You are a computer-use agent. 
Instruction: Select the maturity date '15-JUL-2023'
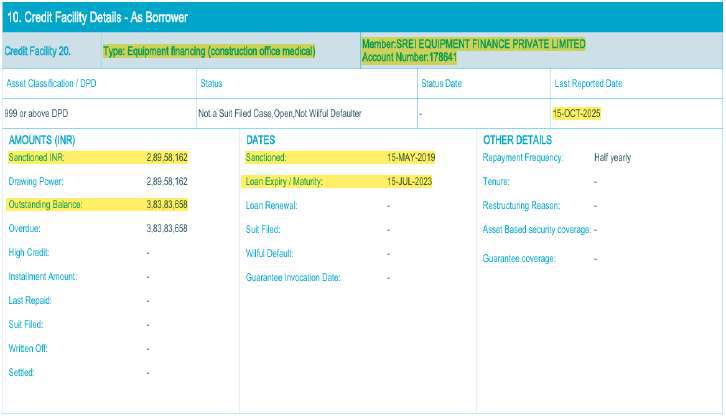(410, 181)
